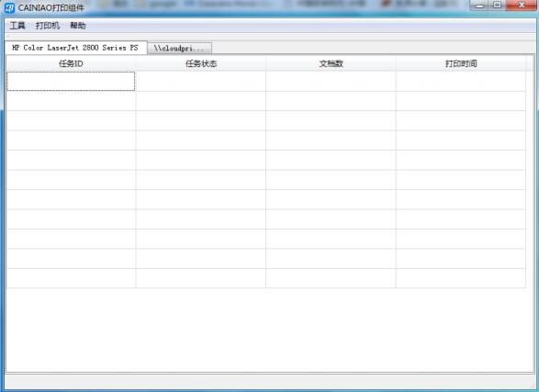Close the CAINIAO打印组件 window
The width and height of the screenshot is (539, 392).
coord(522,6)
